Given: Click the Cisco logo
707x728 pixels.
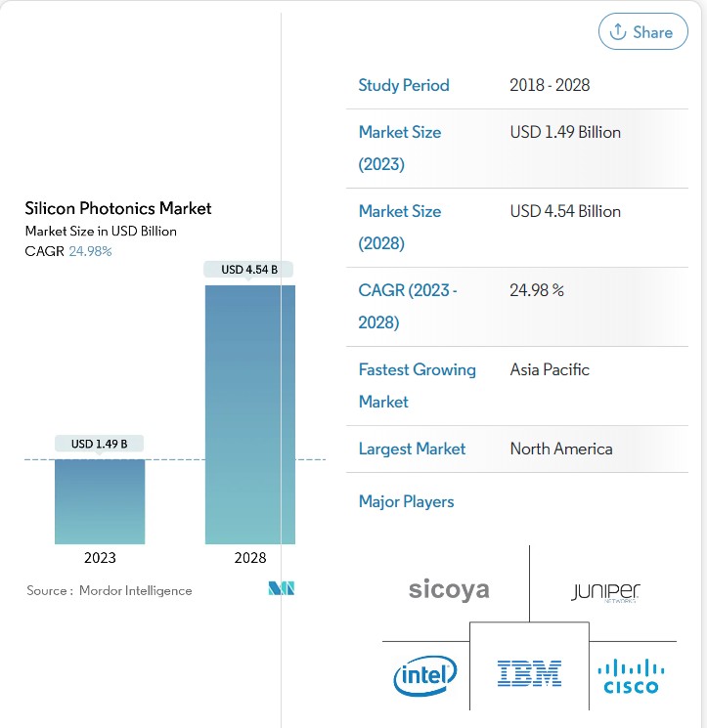Looking at the screenshot, I should coord(631,675).
